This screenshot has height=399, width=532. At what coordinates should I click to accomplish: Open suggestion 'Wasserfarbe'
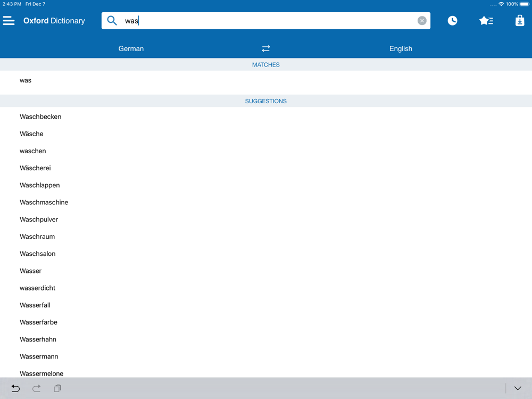[266, 322]
